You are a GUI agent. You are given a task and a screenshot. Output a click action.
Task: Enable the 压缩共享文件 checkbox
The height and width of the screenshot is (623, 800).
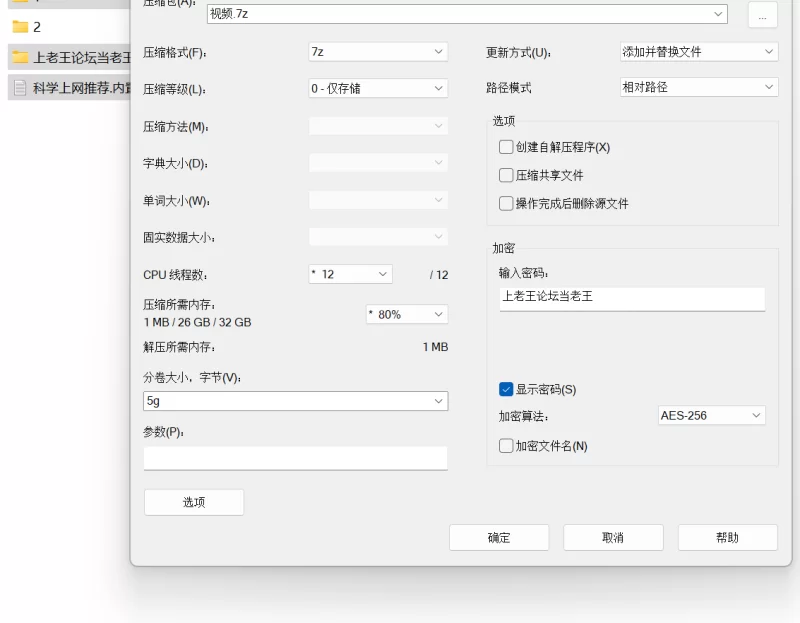click(x=506, y=176)
